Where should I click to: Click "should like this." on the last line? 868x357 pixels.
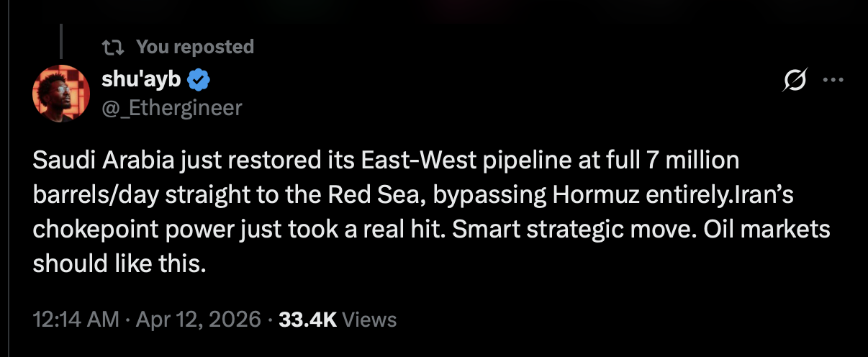[119, 265]
